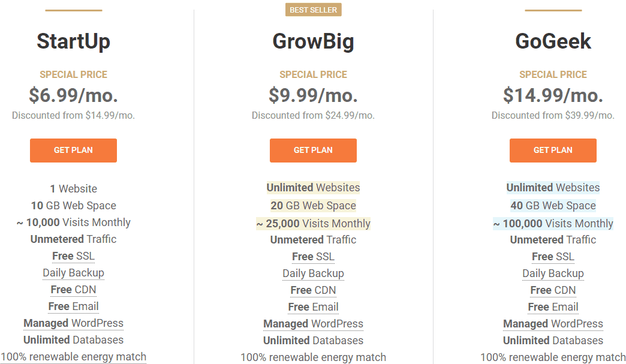
Task: Select the StartUp plan heading
Action: pos(73,41)
